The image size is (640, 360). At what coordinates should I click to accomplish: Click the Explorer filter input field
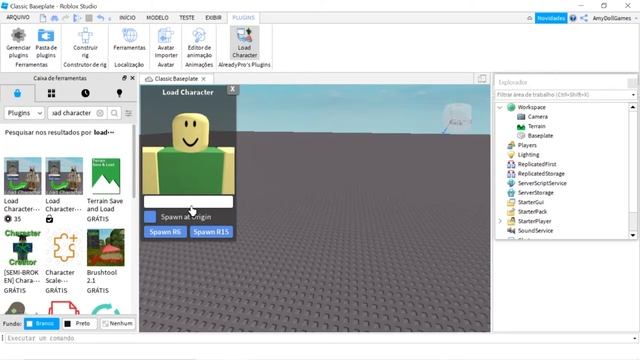point(562,95)
